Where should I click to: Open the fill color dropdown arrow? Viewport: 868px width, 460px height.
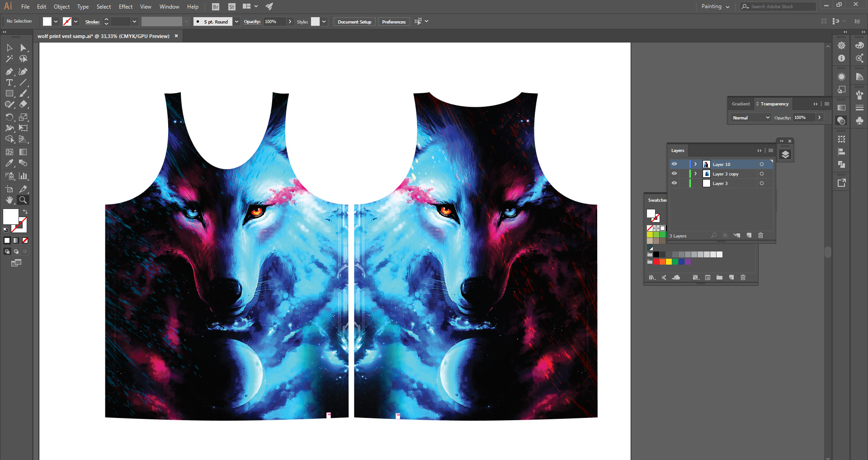56,22
